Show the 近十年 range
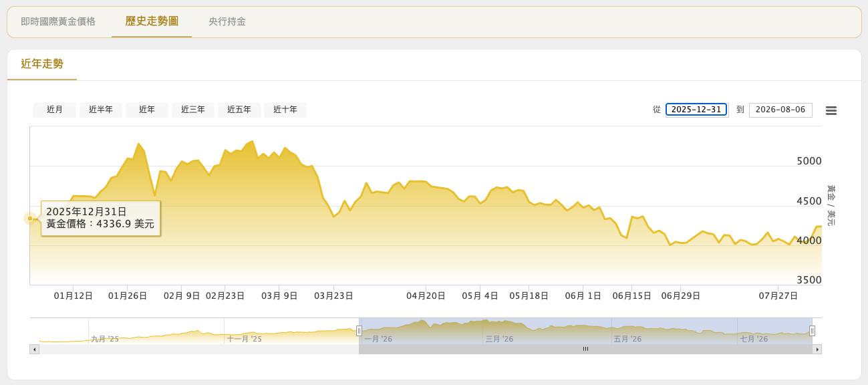 tap(285, 110)
